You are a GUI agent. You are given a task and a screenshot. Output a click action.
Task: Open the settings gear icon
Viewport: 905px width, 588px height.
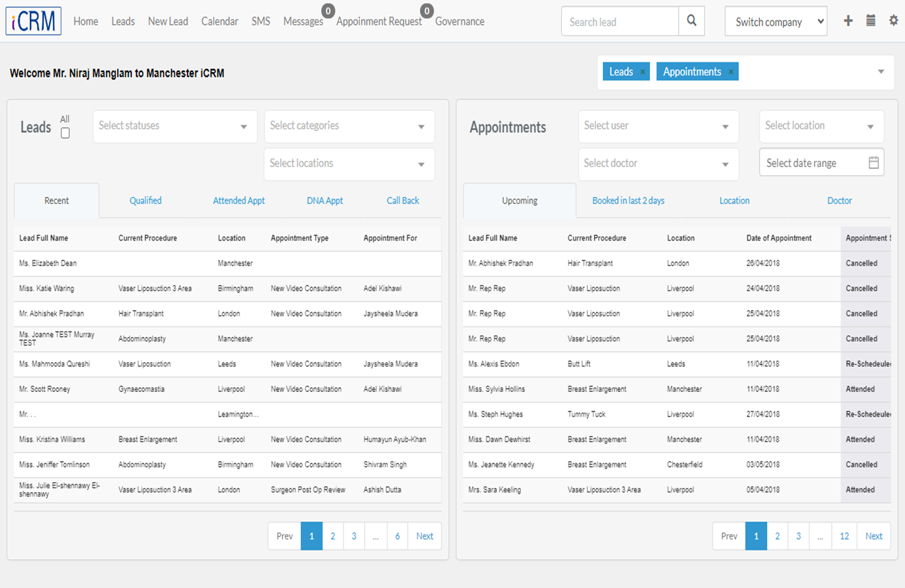(x=893, y=21)
